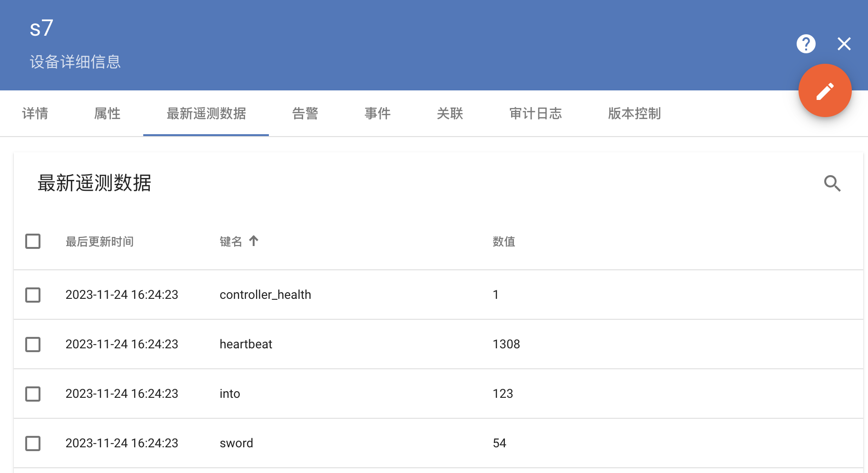Open the telemetry search magnifier icon
868x473 pixels.
click(832, 183)
